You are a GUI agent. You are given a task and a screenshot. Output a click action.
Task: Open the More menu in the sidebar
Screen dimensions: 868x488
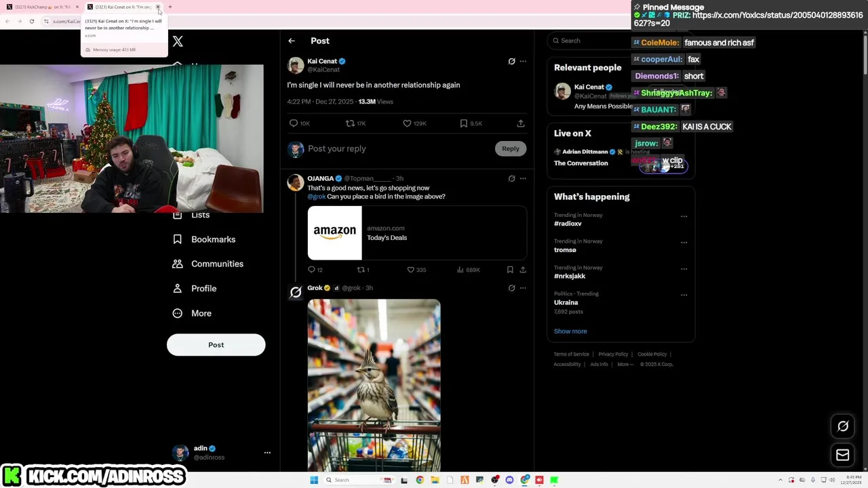192,313
